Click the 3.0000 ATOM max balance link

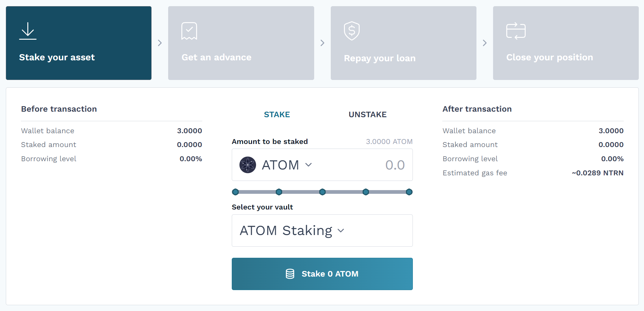click(x=389, y=142)
